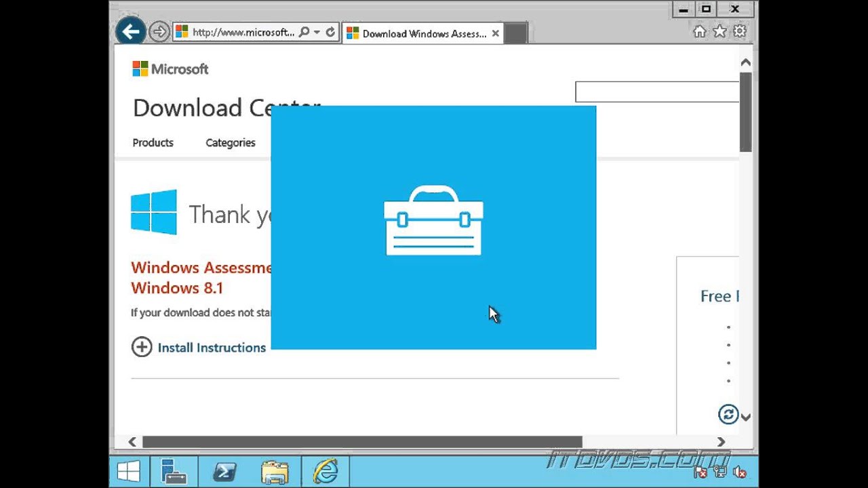
Task: Click the muted speaker tray icon
Action: 739,472
